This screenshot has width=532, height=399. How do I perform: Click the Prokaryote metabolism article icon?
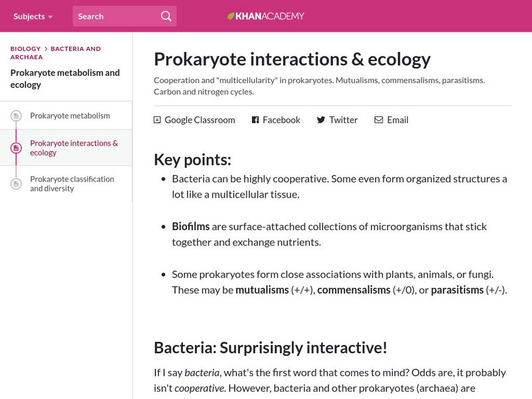[x=16, y=116]
